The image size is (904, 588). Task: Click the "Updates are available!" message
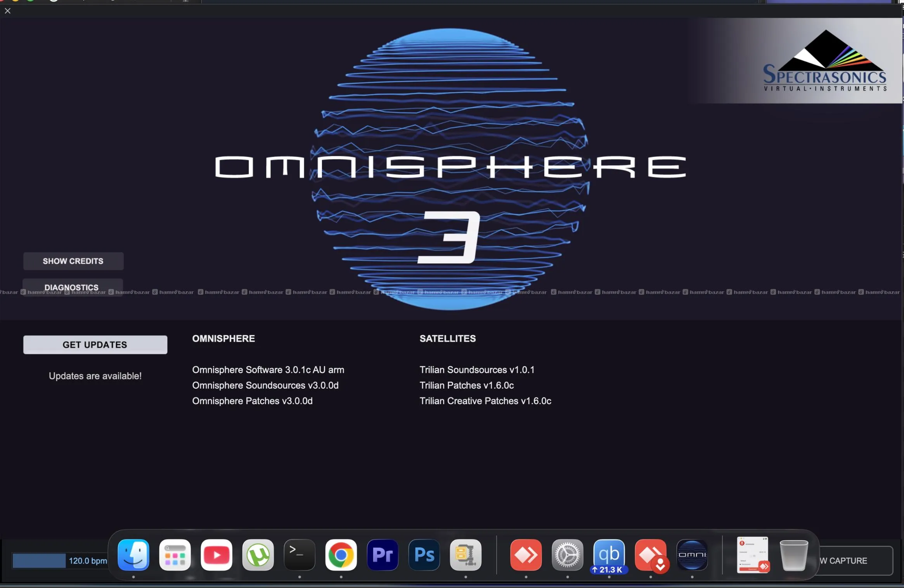coord(95,376)
